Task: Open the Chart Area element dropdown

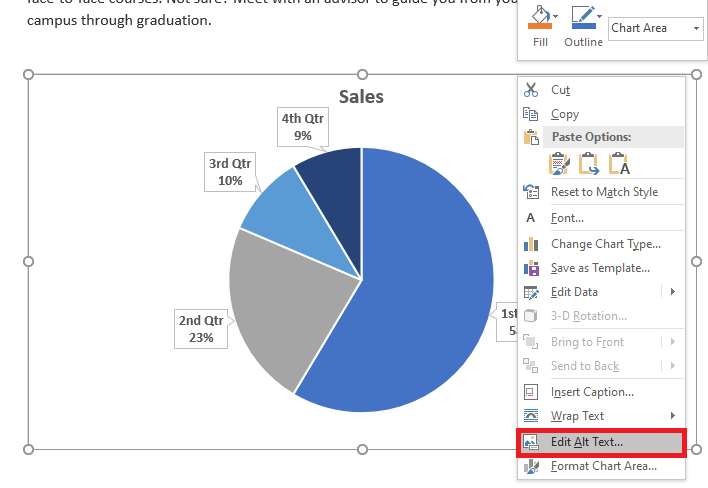Action: pyautogui.click(x=696, y=28)
